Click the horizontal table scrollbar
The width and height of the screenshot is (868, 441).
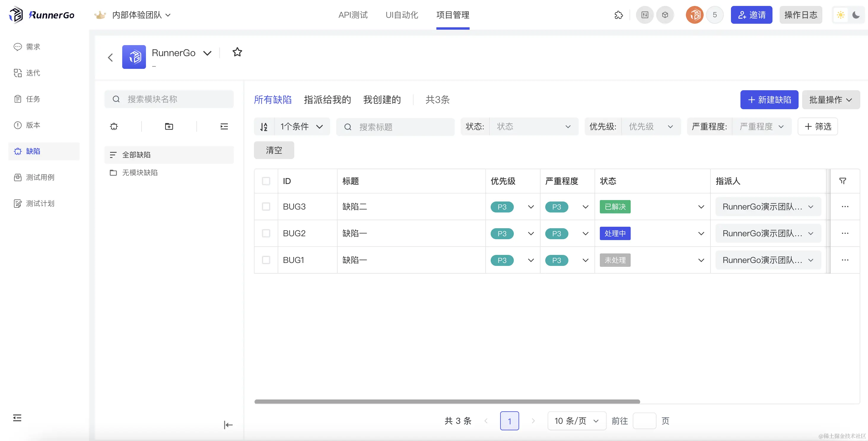tap(447, 402)
